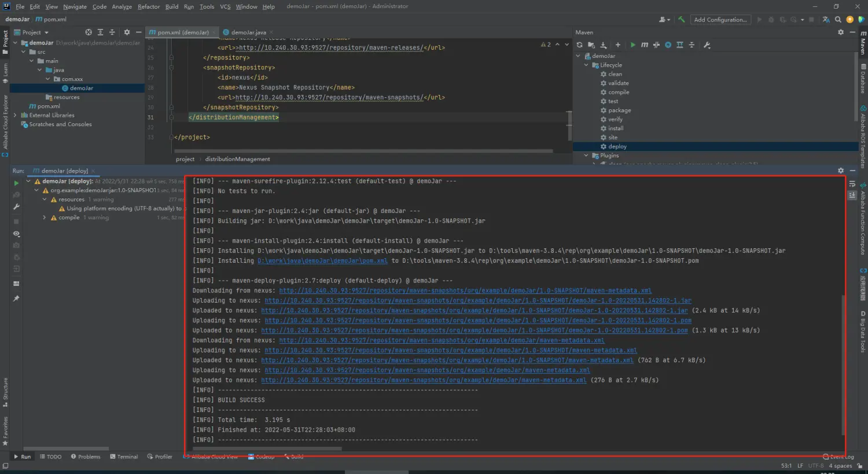This screenshot has width=868, height=474.
Task: Switch to the demoJar.java editor tab
Action: (x=248, y=32)
